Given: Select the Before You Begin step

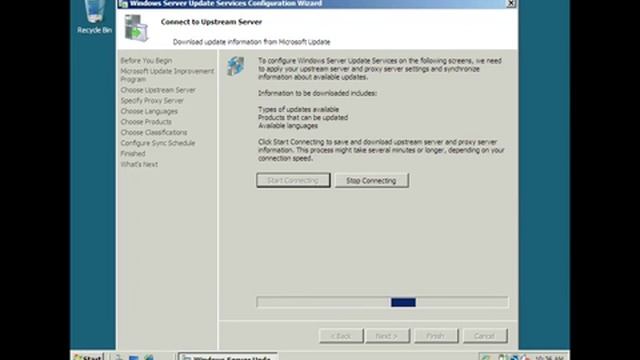Looking at the screenshot, I should (146, 60).
